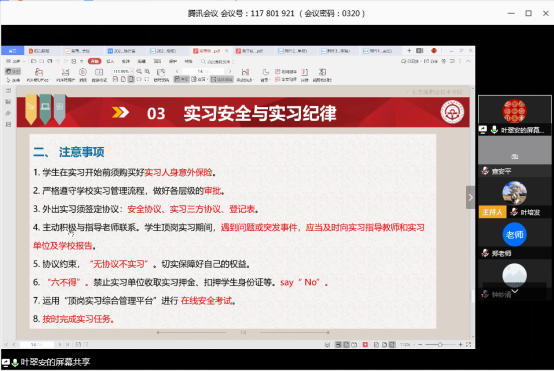Go to next page using toolbar arrow
Screen dimensions: 554x371
230,71
